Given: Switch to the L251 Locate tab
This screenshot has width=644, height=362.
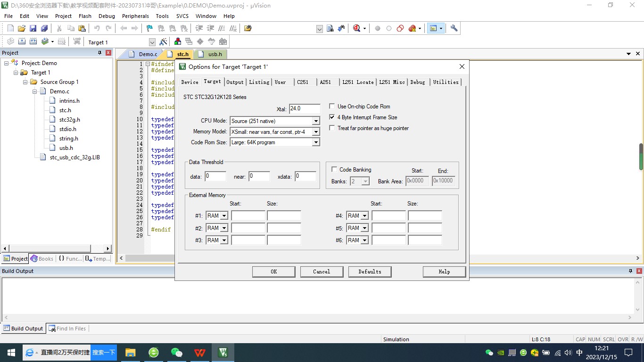Looking at the screenshot, I should (358, 82).
